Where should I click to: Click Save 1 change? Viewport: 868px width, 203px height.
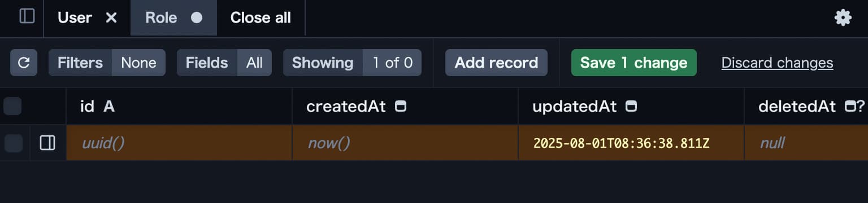pos(634,63)
